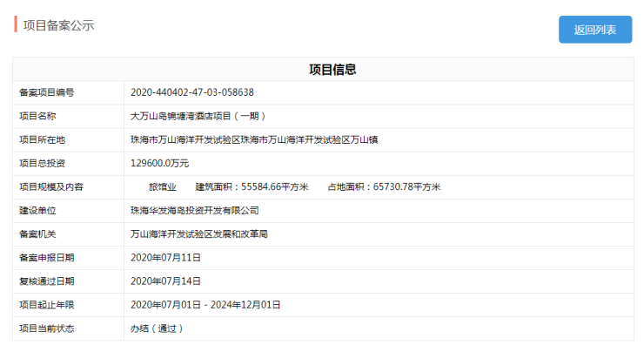Select company name 珠海华发海岛投资开发有限公司
The height and width of the screenshot is (352, 644).
coord(195,211)
